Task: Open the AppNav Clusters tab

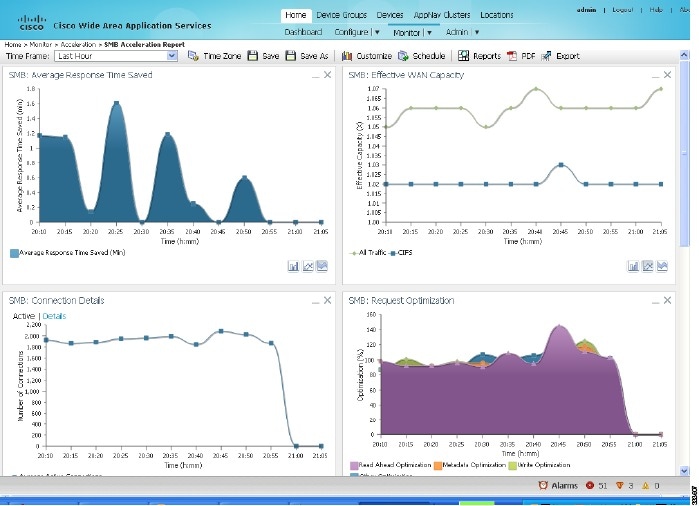Action: point(442,15)
